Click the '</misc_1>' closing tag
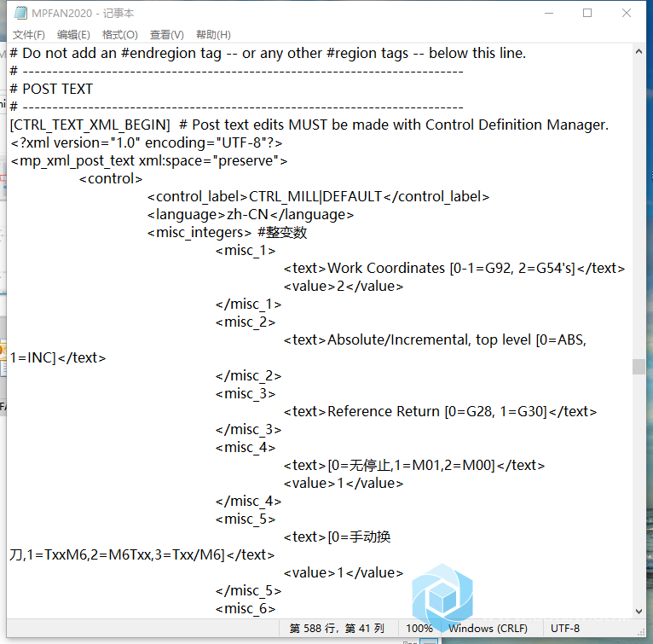Screen dimensions: 653x644 (x=248, y=304)
